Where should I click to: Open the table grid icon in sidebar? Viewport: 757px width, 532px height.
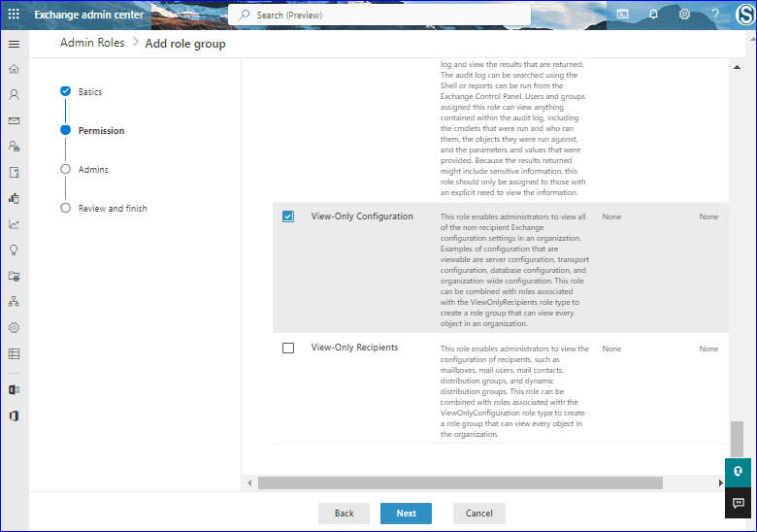(14, 354)
